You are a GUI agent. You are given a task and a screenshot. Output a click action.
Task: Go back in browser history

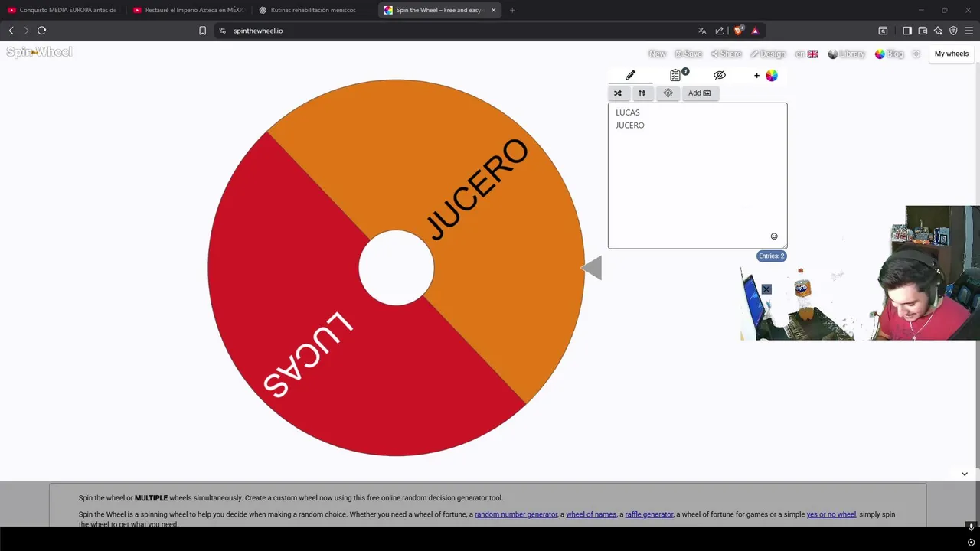pos(11,31)
